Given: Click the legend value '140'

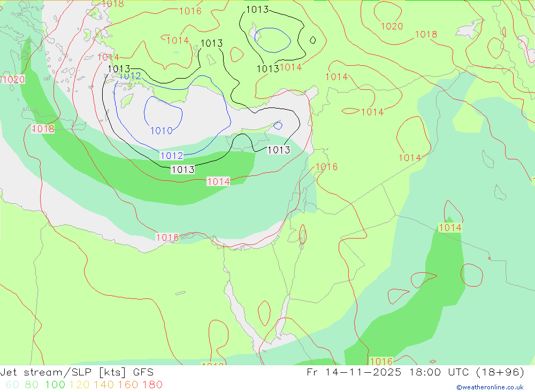Looking at the screenshot, I should tap(104, 385).
